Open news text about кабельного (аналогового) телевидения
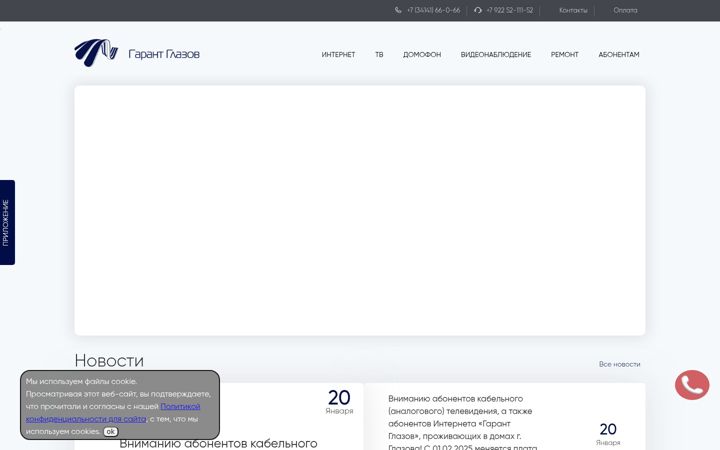This screenshot has height=450, width=720. 463,422
